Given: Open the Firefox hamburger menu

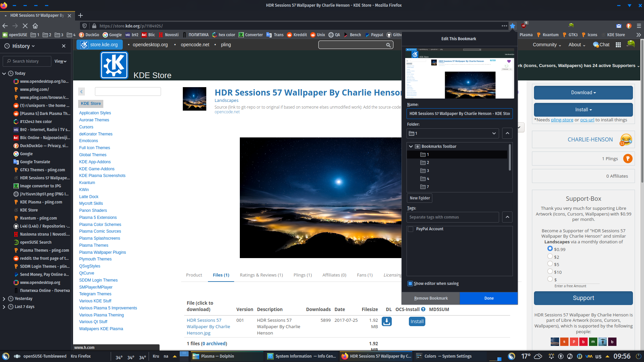Looking at the screenshot, I should click(x=639, y=26).
